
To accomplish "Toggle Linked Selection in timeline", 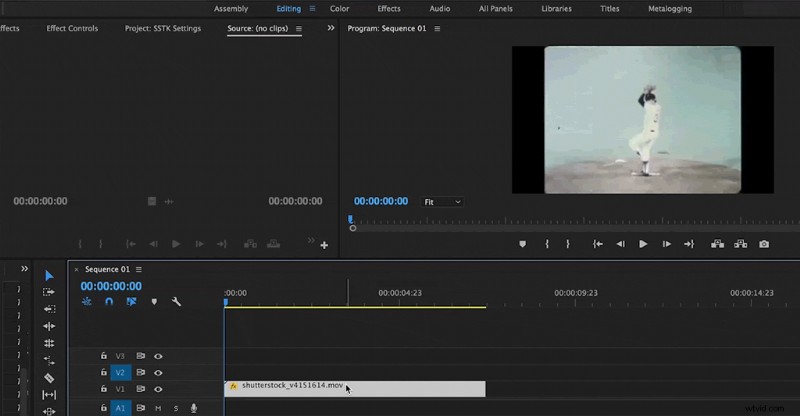I will pos(131,302).
